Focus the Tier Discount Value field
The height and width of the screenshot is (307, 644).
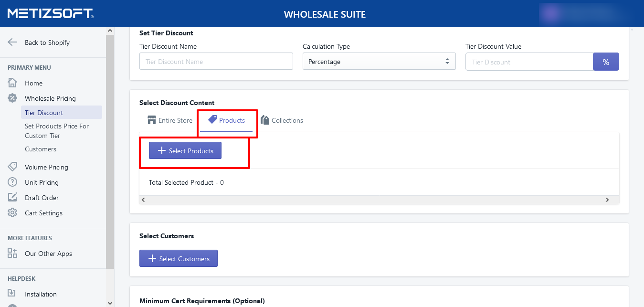coord(529,62)
